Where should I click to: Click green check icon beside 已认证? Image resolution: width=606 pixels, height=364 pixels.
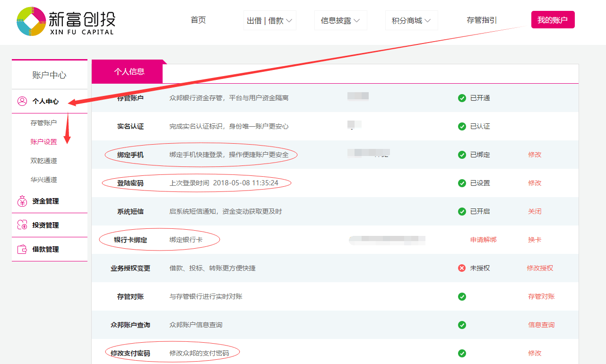tap(462, 126)
